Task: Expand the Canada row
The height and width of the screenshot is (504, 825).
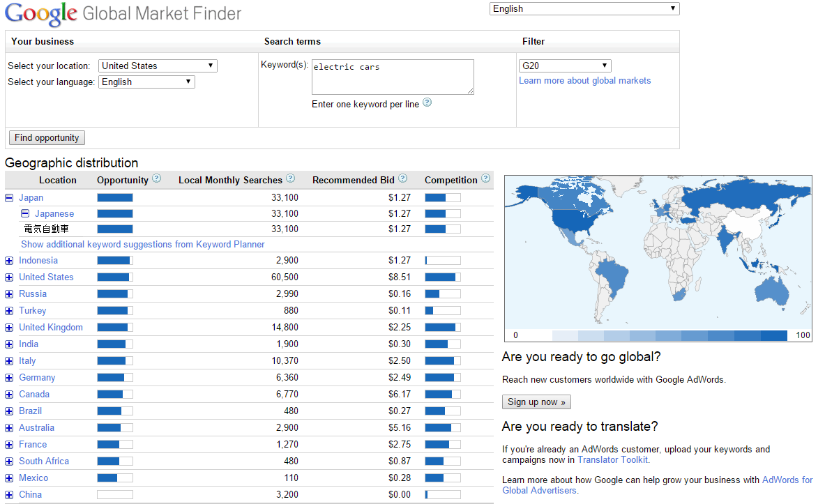Action: pos(9,395)
